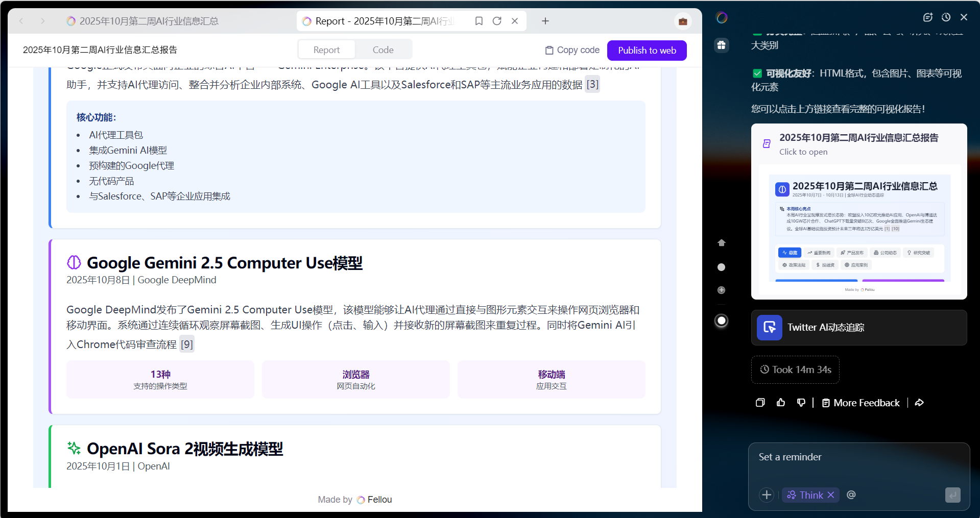
Task: Click Publish to web button
Action: point(647,51)
